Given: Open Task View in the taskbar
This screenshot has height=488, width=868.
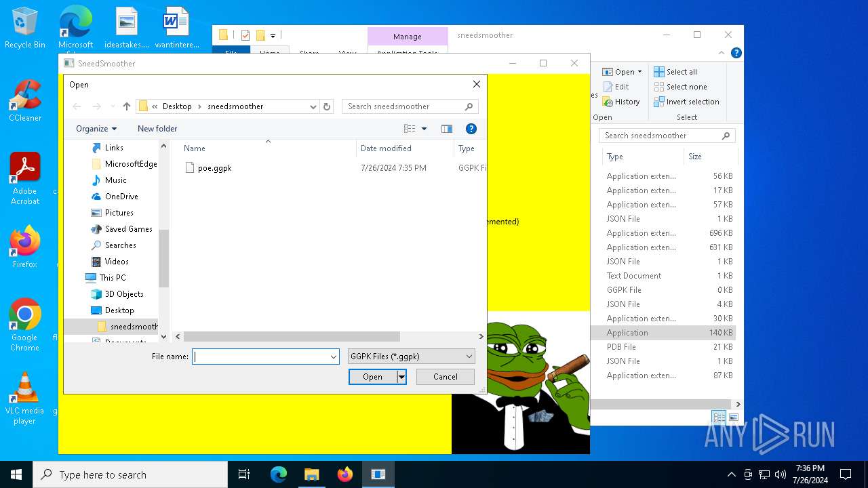Looking at the screenshot, I should (x=244, y=474).
